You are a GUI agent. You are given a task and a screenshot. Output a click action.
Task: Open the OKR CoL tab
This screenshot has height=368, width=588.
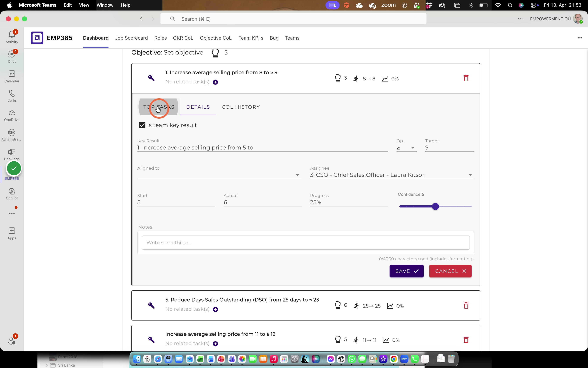pos(183,38)
